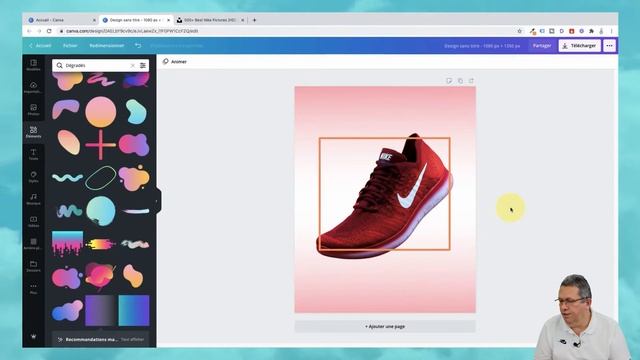640x360 pixels.
Task: Collapse the side panel with the arrow handle
Action: pos(158,200)
